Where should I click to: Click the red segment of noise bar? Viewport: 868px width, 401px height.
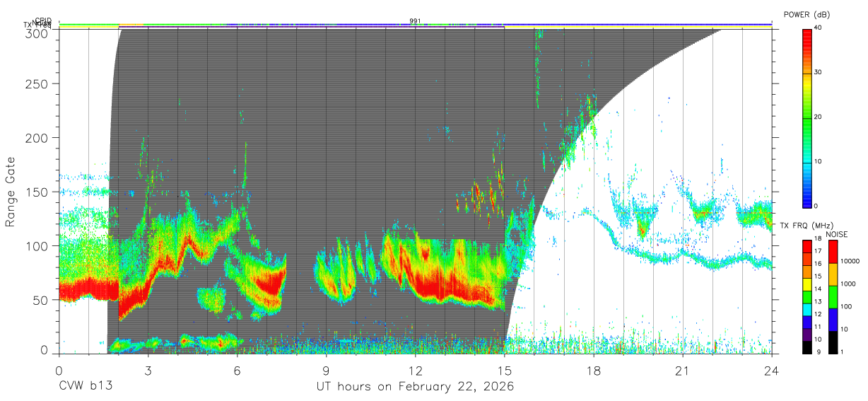[833, 252]
